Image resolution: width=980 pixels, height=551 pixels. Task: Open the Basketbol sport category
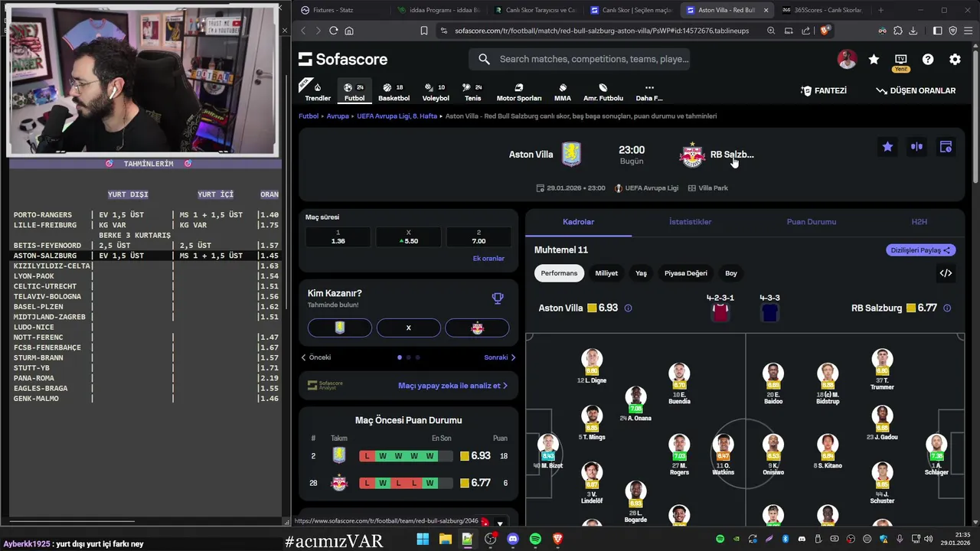click(394, 92)
